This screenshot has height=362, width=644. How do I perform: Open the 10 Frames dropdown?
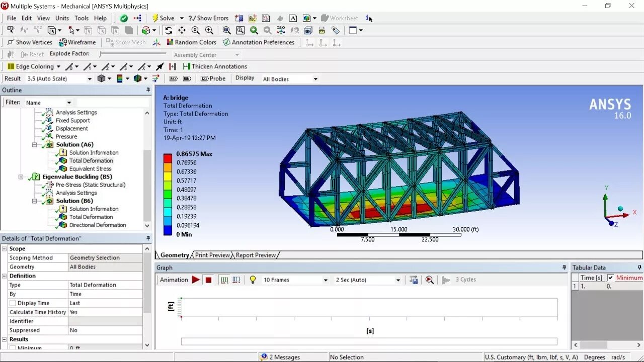[x=326, y=280]
